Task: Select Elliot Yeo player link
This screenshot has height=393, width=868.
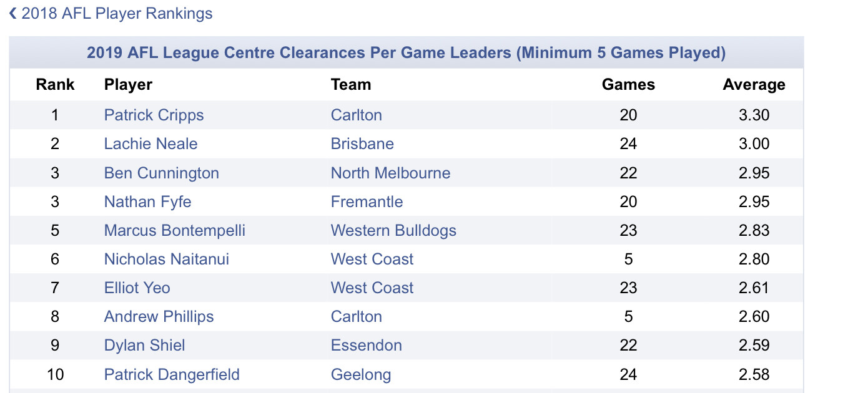Action: (x=137, y=288)
